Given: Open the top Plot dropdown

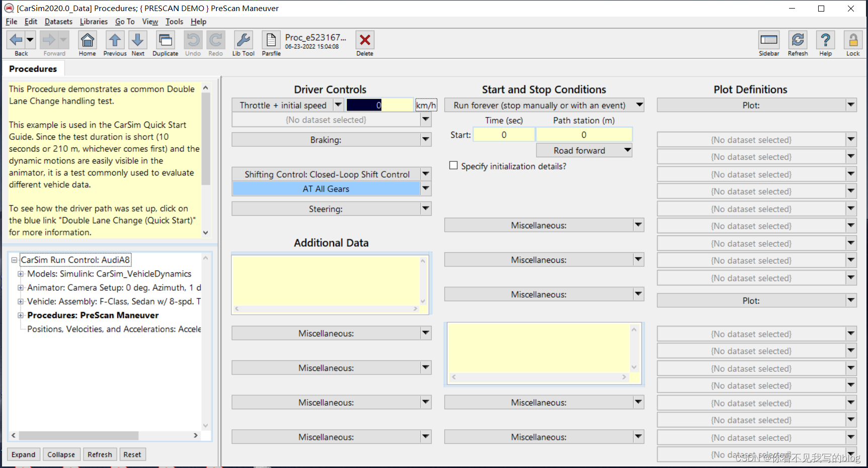Looking at the screenshot, I should pyautogui.click(x=851, y=105).
